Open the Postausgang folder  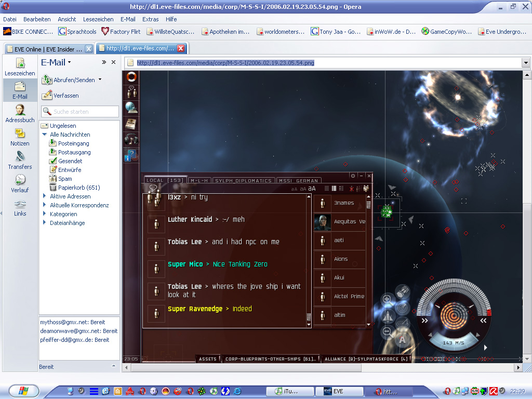70,152
